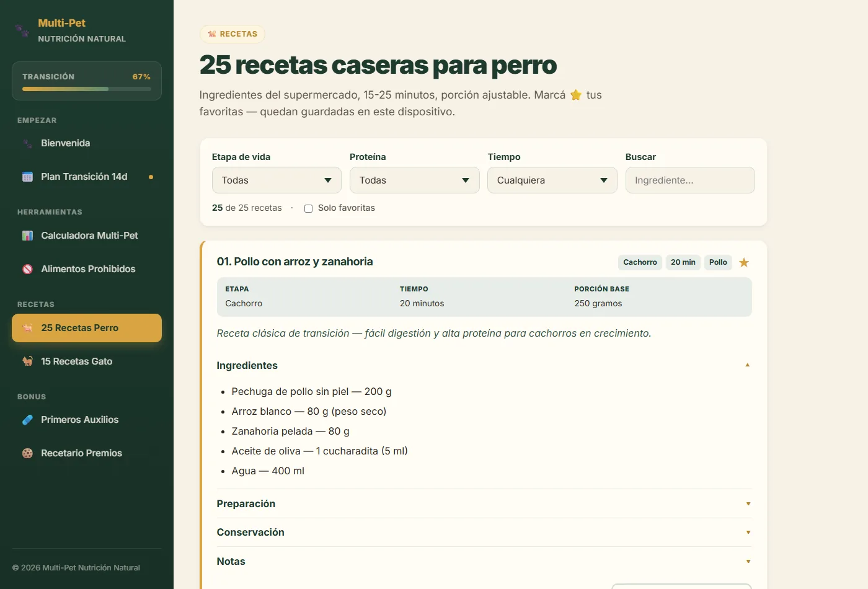Viewport: 868px width, 589px height.
Task: Enable the Solo favoritas checkbox
Action: click(308, 208)
